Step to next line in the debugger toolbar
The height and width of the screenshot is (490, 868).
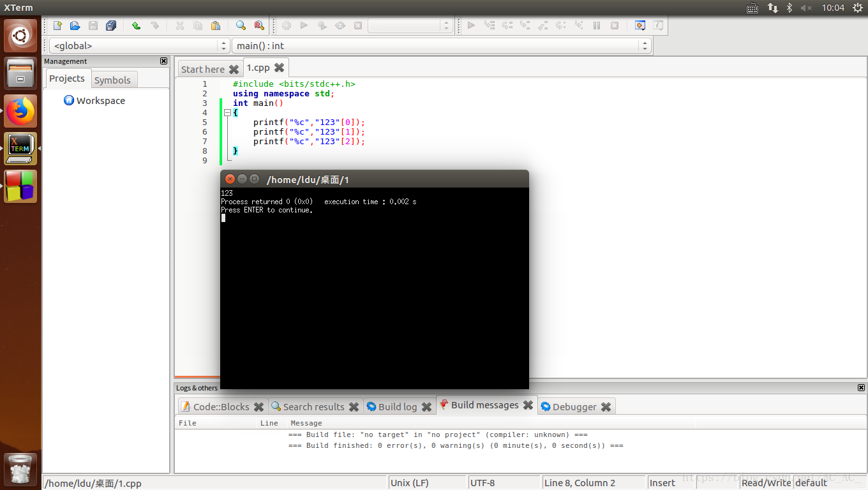click(507, 26)
